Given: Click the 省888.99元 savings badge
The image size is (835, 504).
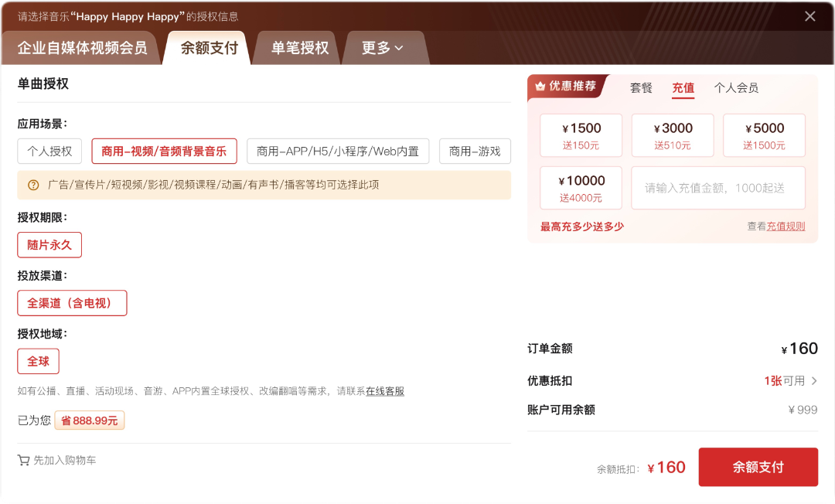Looking at the screenshot, I should (90, 421).
